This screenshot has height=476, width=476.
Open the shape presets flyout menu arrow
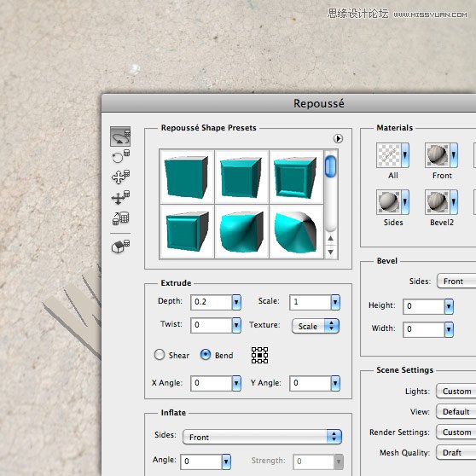[338, 138]
